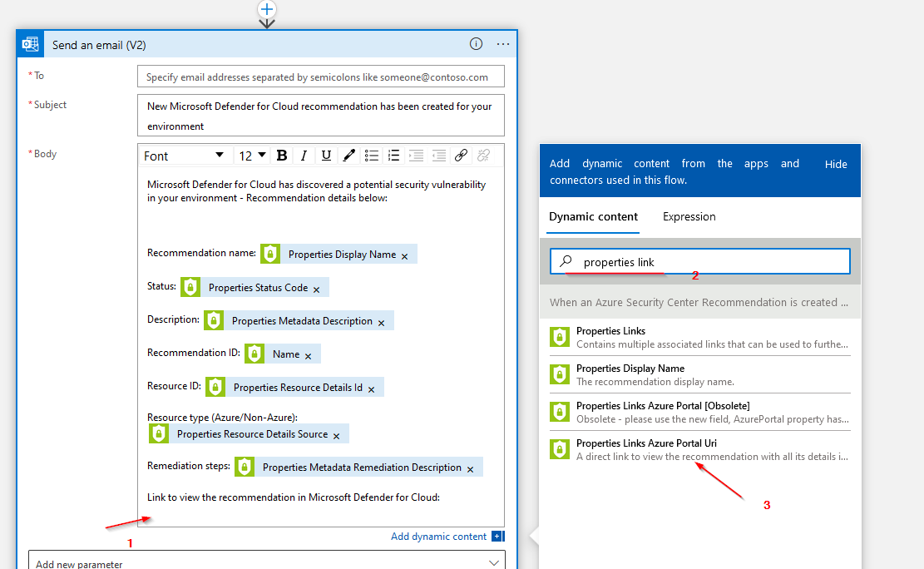Select Properties Display Name from results

pyautogui.click(x=700, y=374)
